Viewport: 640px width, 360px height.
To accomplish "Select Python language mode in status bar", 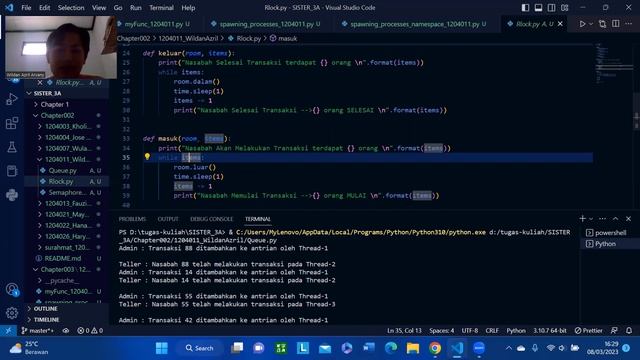I will tap(516, 331).
